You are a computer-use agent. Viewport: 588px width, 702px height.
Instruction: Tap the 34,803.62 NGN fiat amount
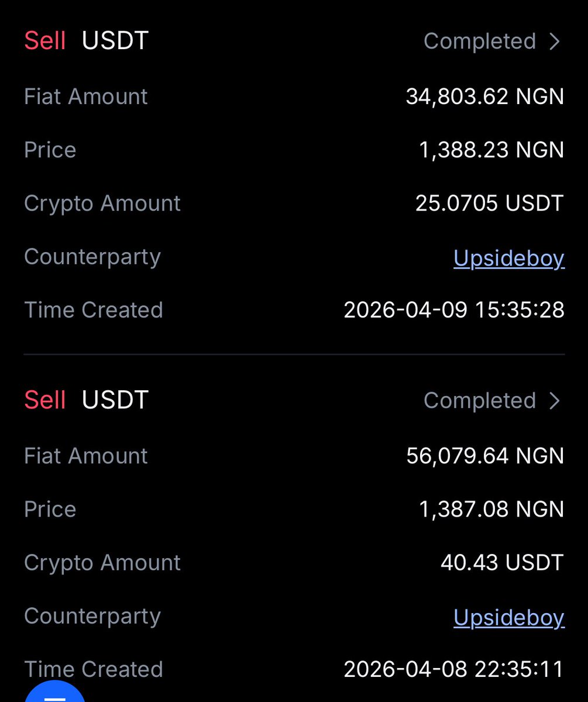tap(484, 97)
